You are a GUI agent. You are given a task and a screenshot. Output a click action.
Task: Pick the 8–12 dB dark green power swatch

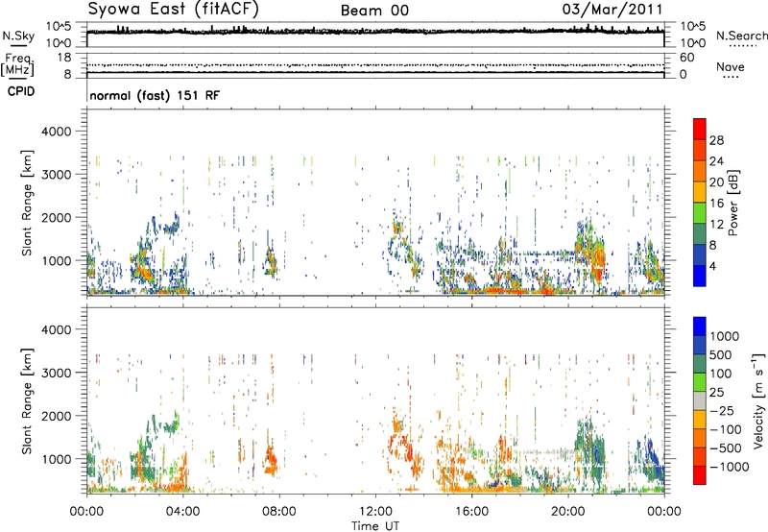700,233
